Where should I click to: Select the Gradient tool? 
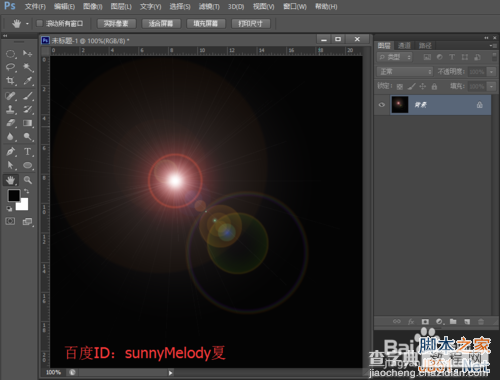pyautogui.click(x=28, y=123)
